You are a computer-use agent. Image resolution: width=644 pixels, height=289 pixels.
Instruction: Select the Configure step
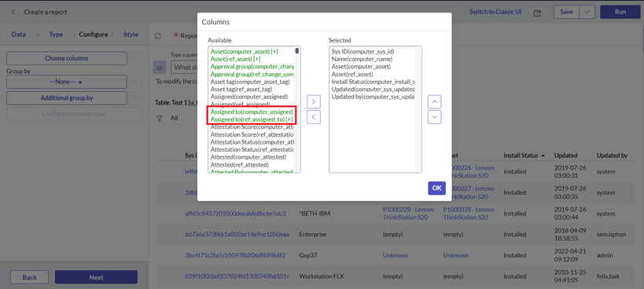tap(94, 35)
